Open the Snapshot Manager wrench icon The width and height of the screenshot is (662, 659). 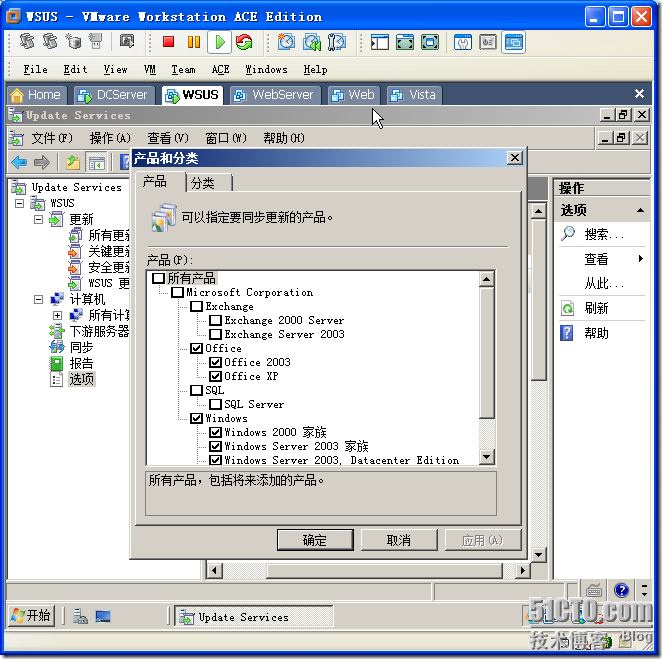[x=337, y=42]
